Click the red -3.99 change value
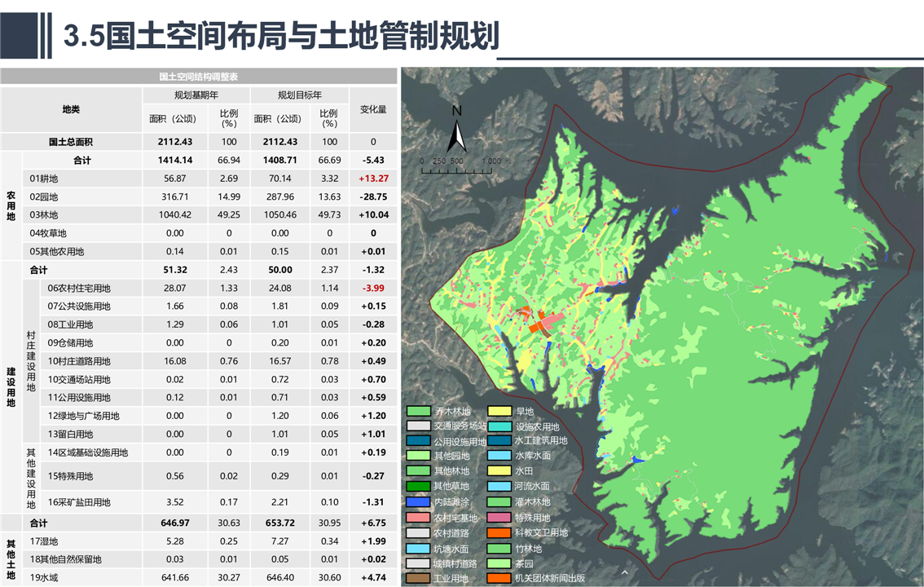The image size is (924, 587). (374, 288)
